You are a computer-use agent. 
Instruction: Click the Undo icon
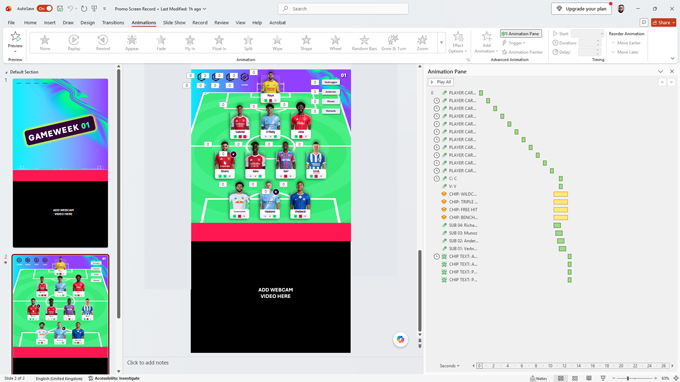click(70, 9)
